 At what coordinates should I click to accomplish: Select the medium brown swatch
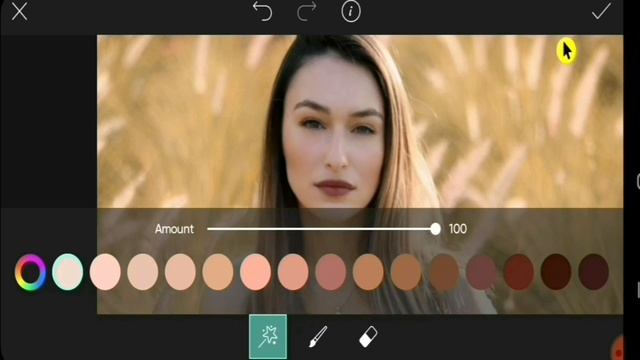click(x=405, y=272)
